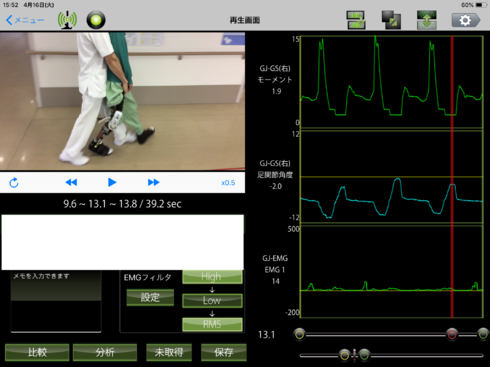490x367 pixels.
Task: Open settings with the gear icon
Action: tap(466, 20)
